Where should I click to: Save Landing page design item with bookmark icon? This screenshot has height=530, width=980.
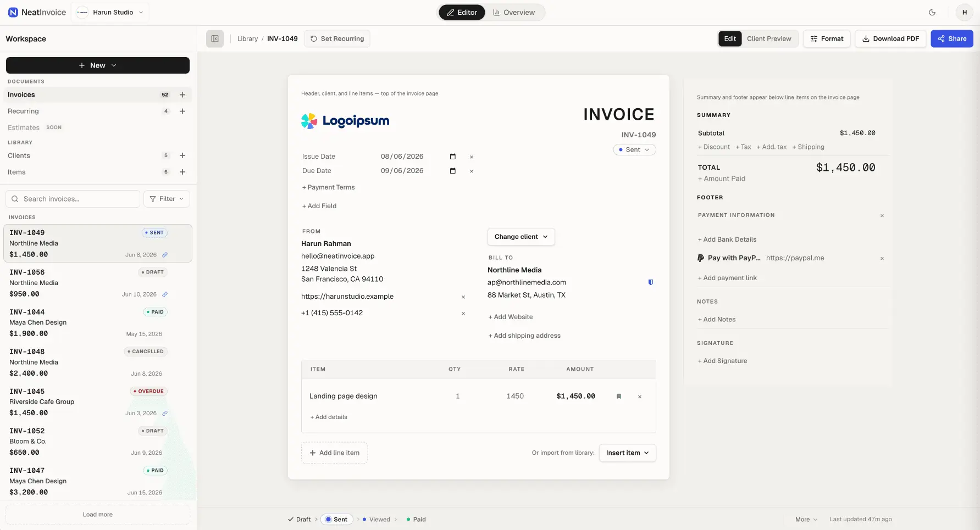coord(619,396)
